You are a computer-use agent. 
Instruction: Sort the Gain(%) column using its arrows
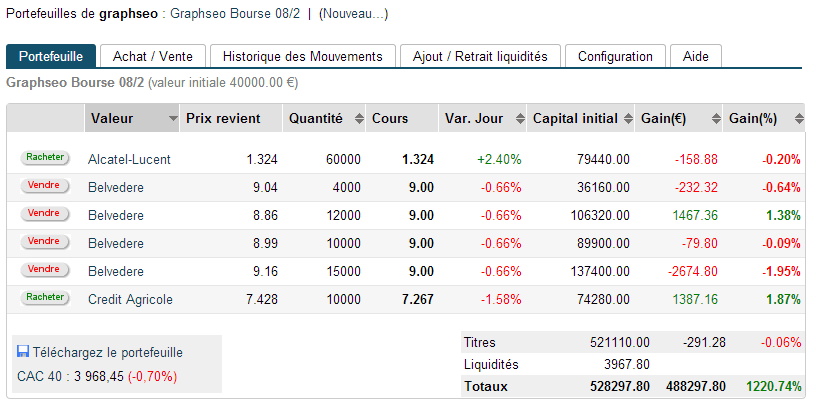(797, 119)
